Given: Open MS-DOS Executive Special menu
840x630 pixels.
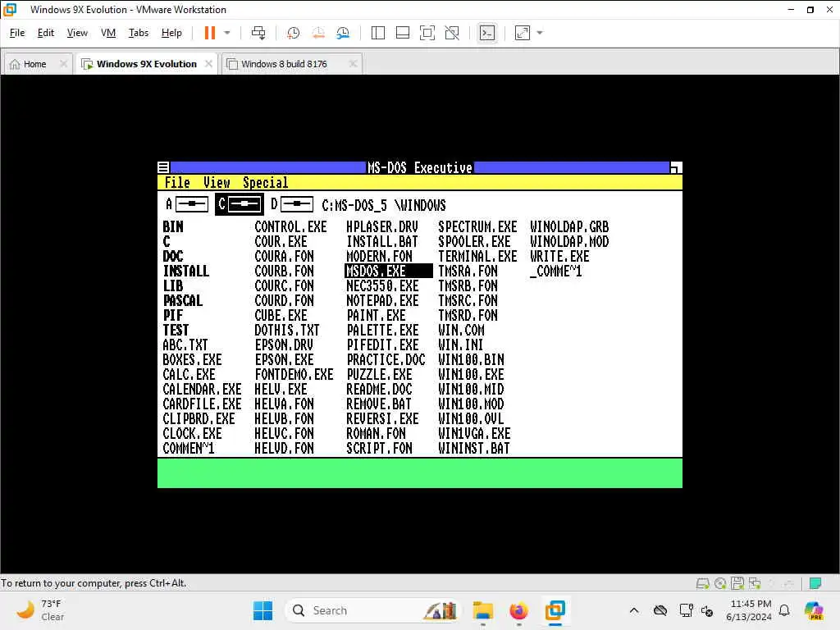Looking at the screenshot, I should click(266, 183).
